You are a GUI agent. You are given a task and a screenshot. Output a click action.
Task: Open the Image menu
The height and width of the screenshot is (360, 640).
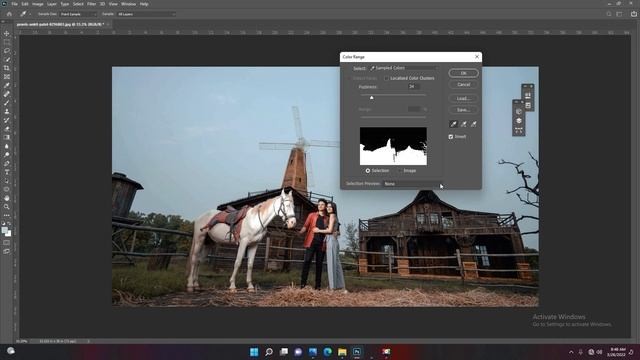coord(38,4)
